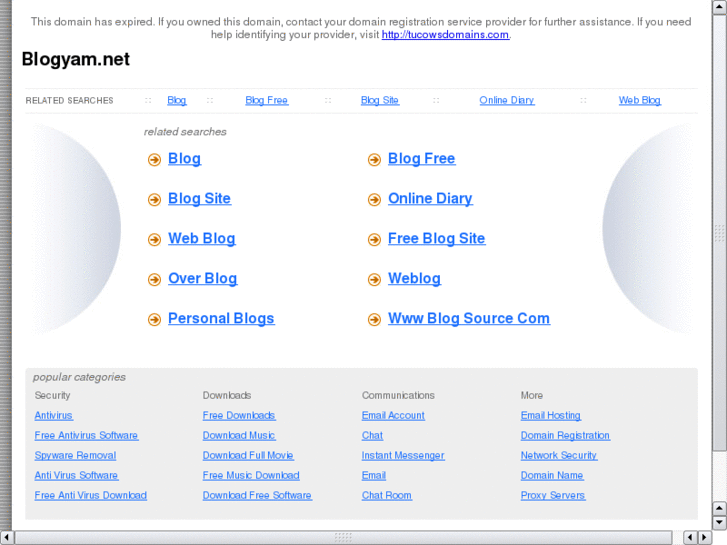727x545 pixels.
Task: Click the arrow icon beside Web Blog
Action: pyautogui.click(x=154, y=240)
